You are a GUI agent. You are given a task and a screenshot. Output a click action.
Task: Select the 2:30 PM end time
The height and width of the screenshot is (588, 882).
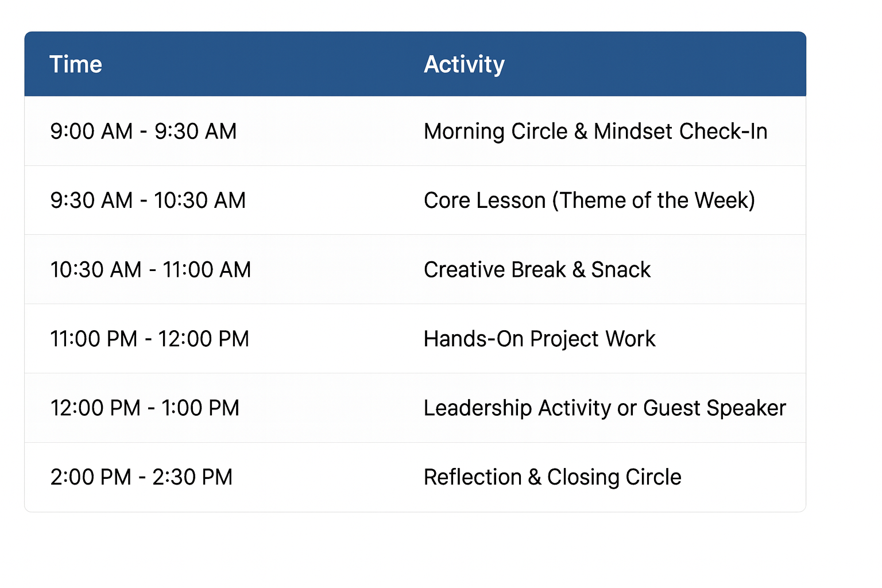click(192, 477)
